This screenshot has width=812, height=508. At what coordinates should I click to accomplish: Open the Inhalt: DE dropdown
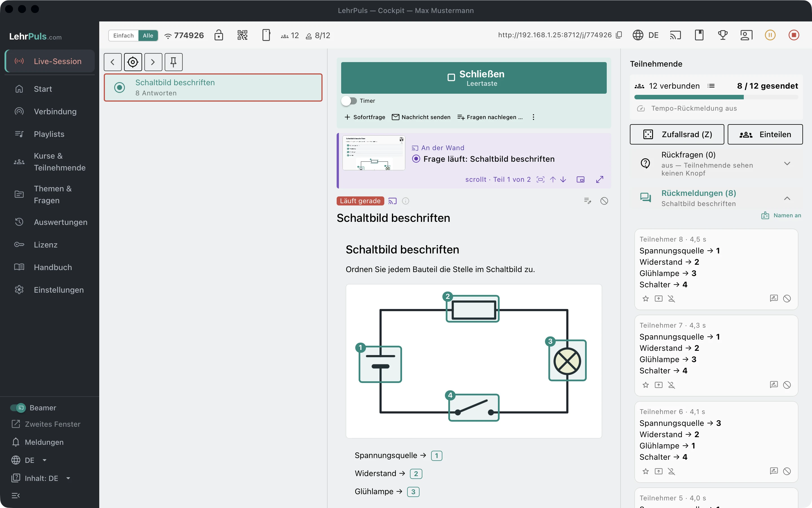click(41, 478)
